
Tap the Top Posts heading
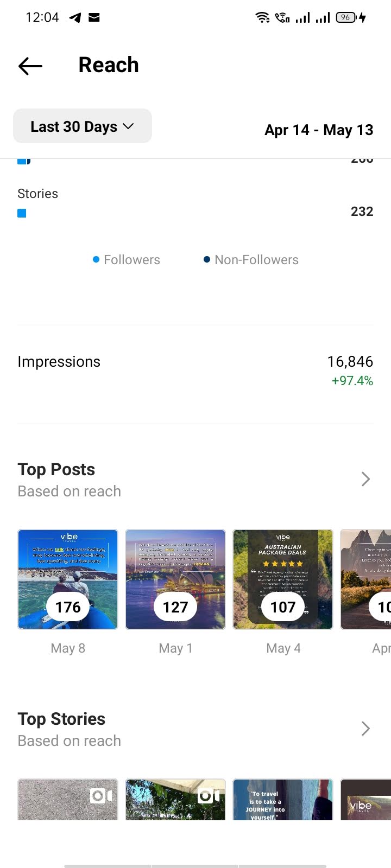click(56, 469)
